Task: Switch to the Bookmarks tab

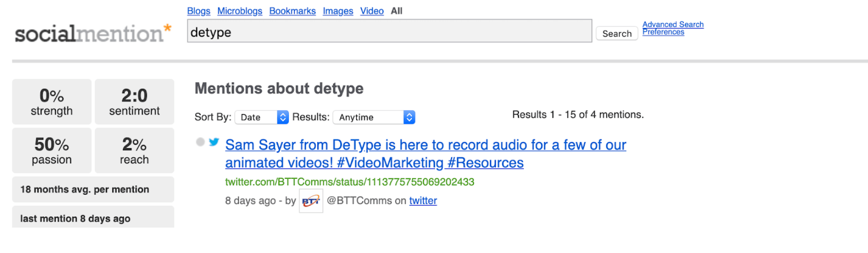Action: tap(292, 11)
